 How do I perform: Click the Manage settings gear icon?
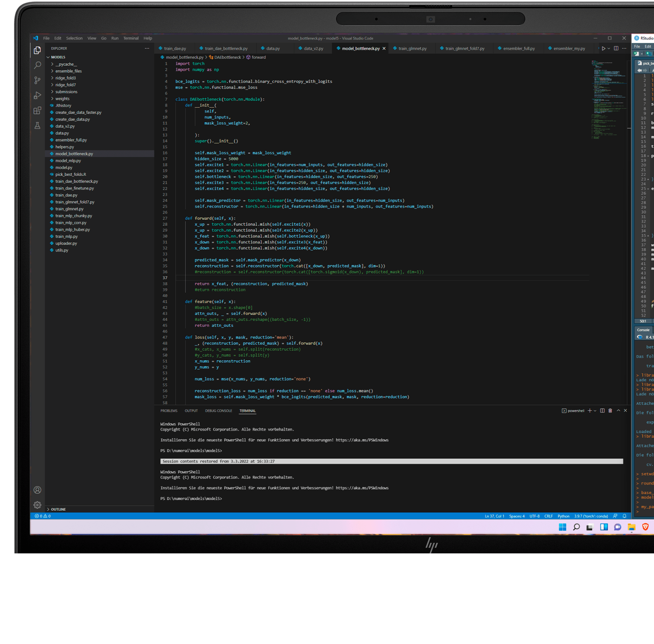[x=37, y=505]
